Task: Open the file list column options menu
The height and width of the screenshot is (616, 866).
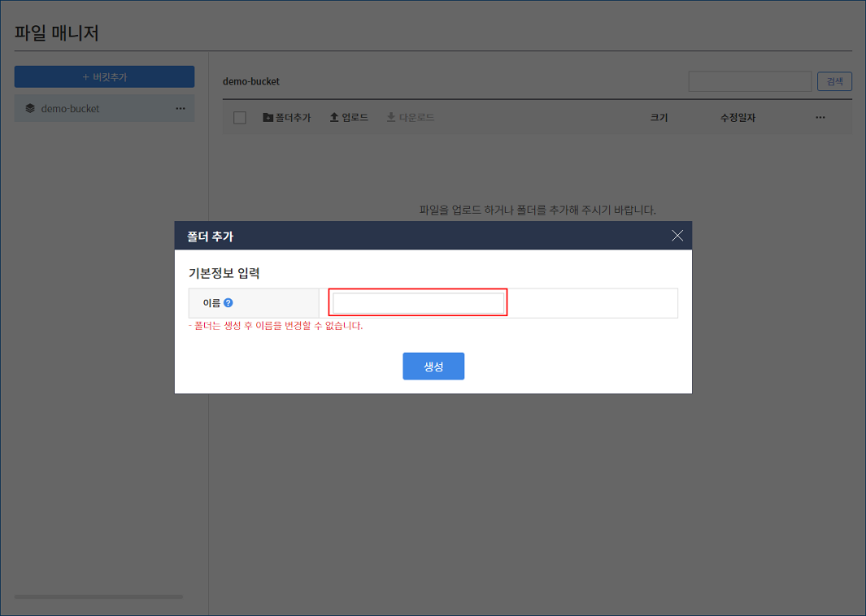Action: tap(820, 118)
